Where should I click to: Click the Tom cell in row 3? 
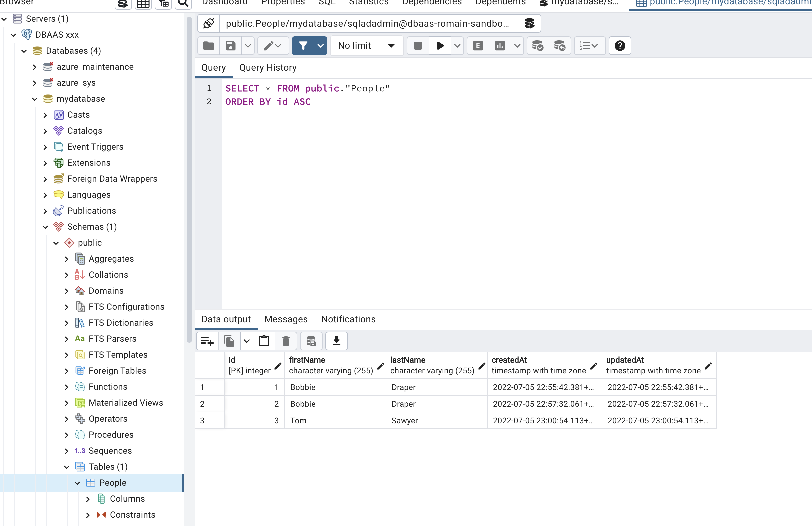(335, 421)
